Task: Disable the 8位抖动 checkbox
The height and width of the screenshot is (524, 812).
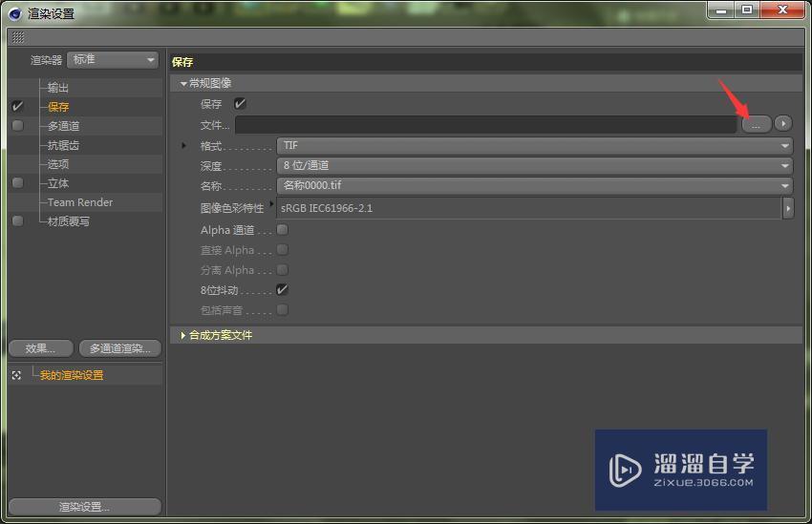Action: pos(282,289)
